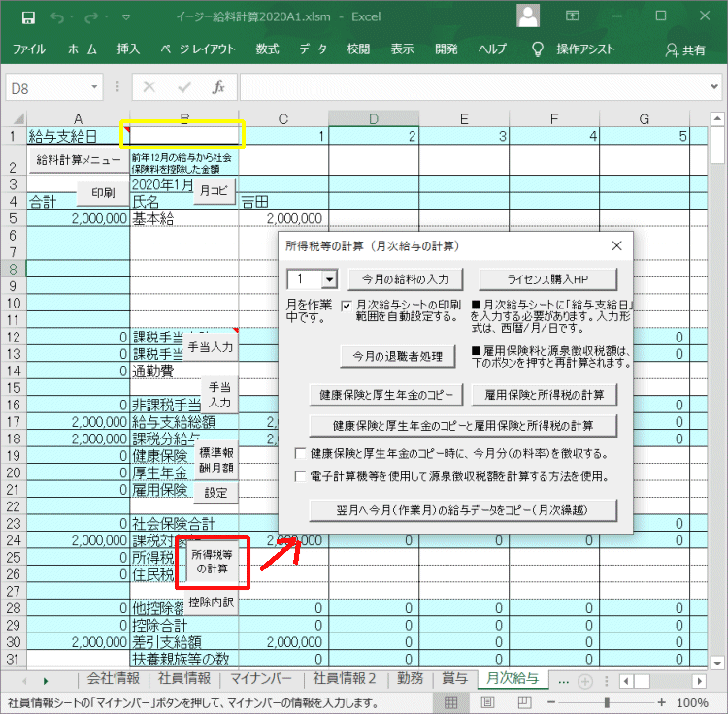Click the Insert Function fx icon
728x714 pixels.
click(218, 87)
